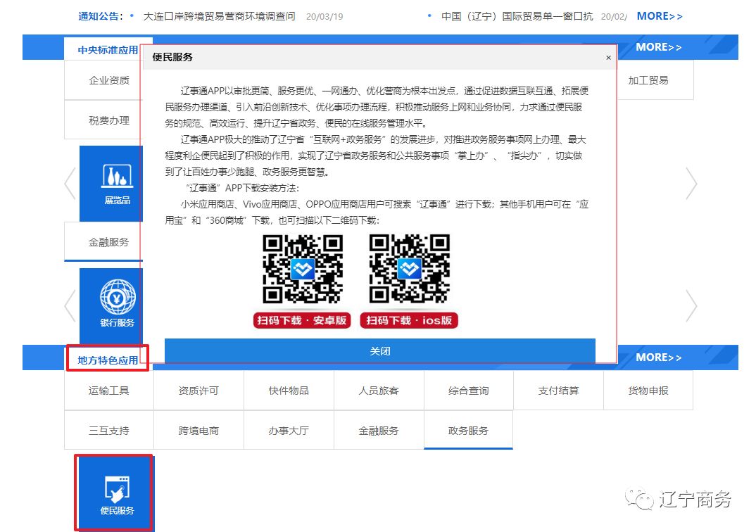
Task: Click 扫码下载·ios版 red button
Action: (409, 320)
